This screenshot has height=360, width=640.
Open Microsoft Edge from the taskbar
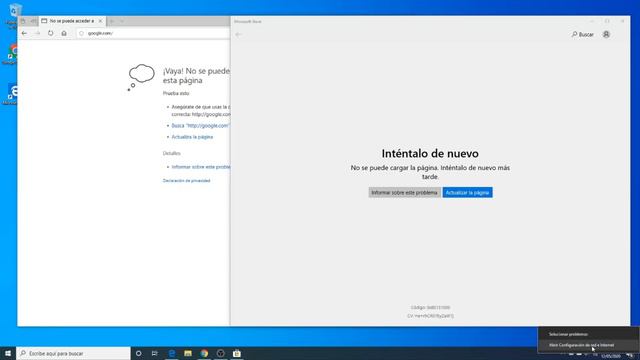pos(172,353)
